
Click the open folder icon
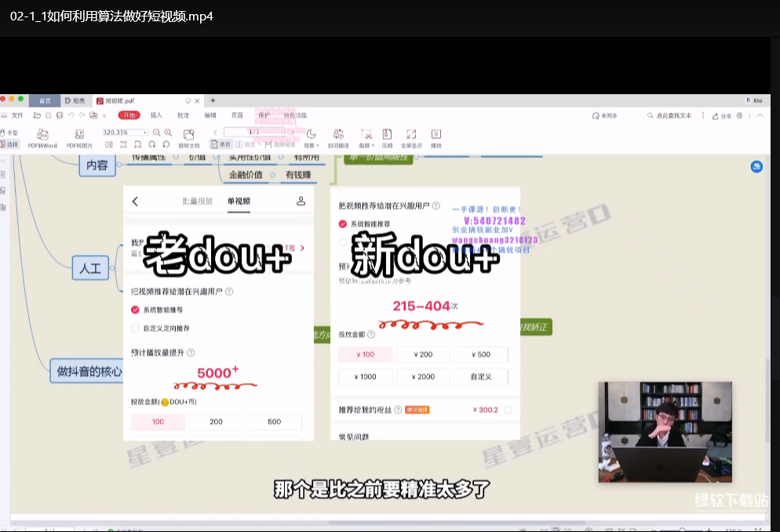tap(37, 115)
